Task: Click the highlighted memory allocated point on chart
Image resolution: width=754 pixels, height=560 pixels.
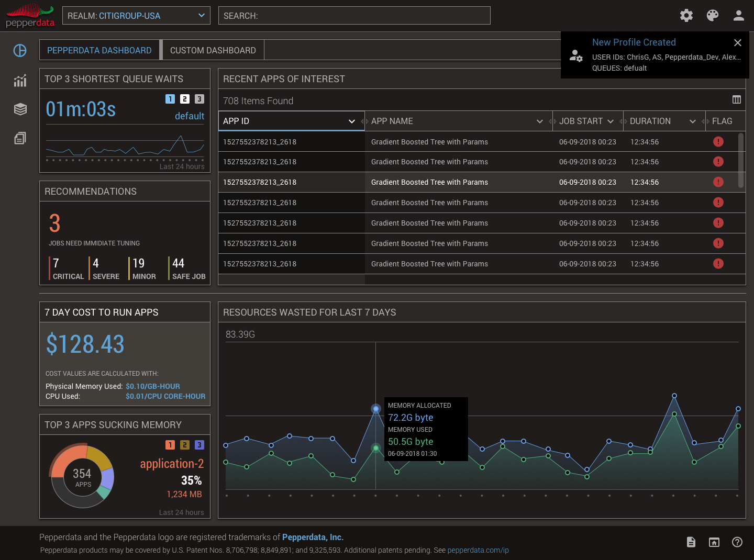Action: click(x=376, y=408)
